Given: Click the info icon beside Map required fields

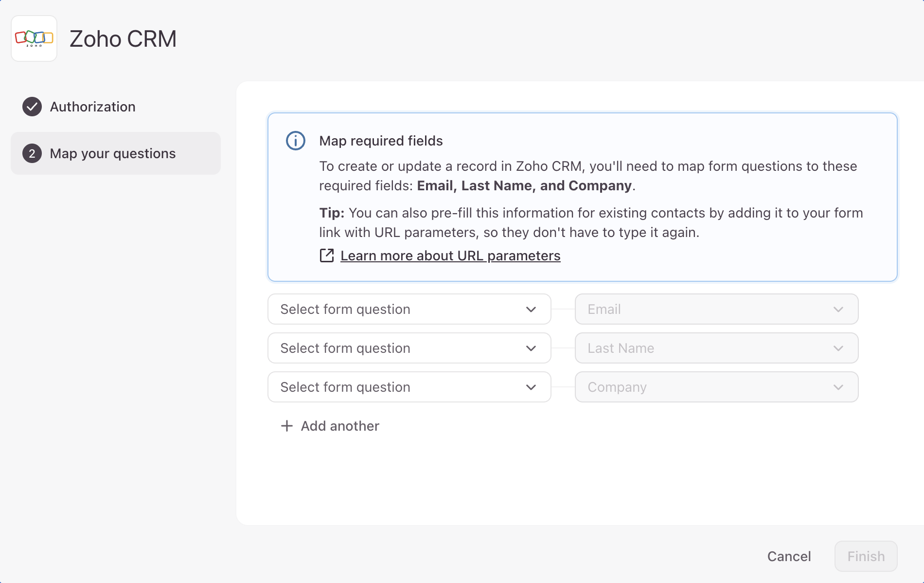Looking at the screenshot, I should point(296,141).
